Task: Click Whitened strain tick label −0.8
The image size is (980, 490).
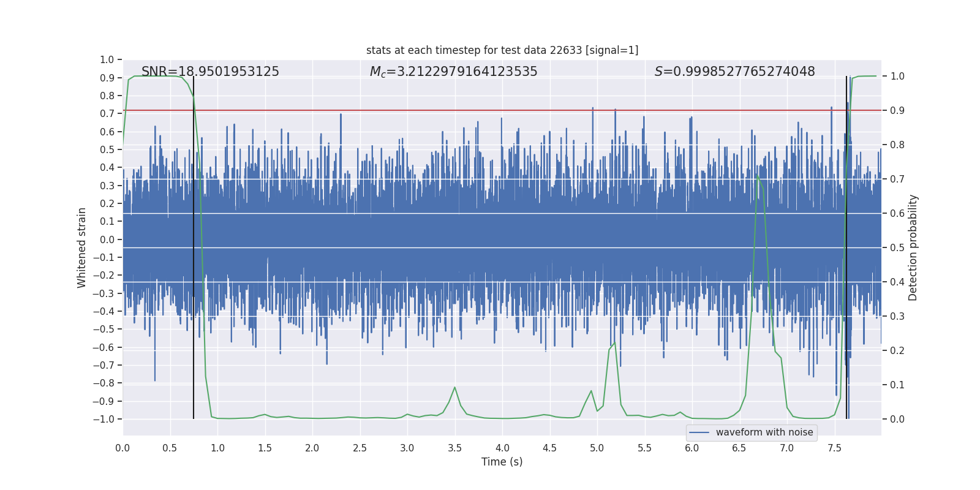Action: (104, 383)
